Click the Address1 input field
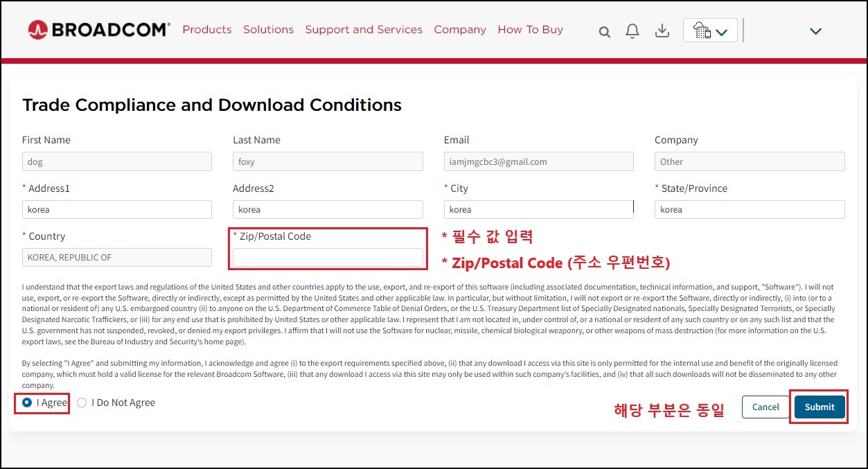The width and height of the screenshot is (868, 469). 117,209
